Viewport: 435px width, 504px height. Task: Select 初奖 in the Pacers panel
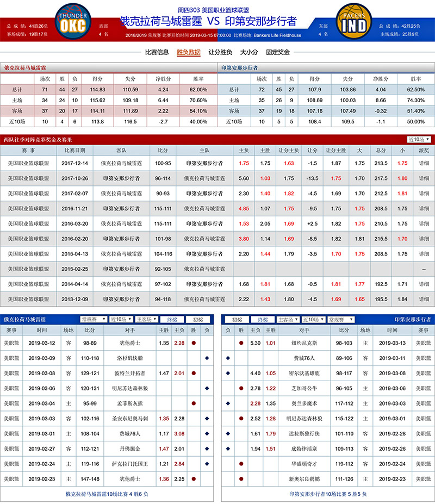coord(237,320)
